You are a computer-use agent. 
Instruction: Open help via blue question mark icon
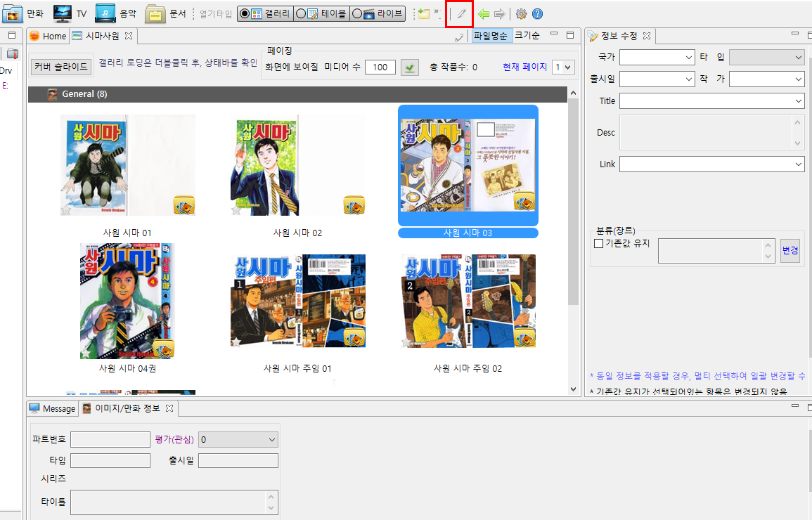pyautogui.click(x=538, y=14)
